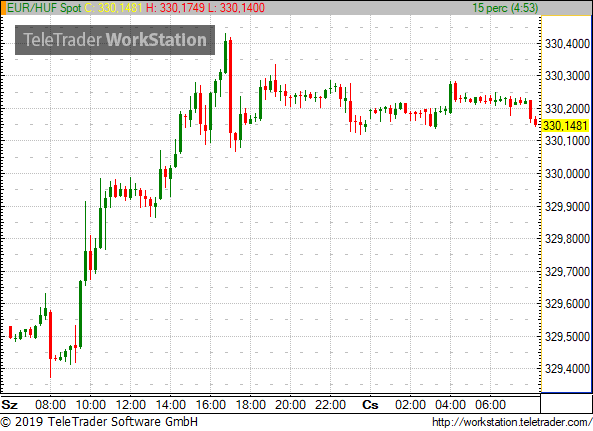Image resolution: width=593 pixels, height=431 pixels.
Task: Click the 330,4000 price axis label
Action: point(567,43)
